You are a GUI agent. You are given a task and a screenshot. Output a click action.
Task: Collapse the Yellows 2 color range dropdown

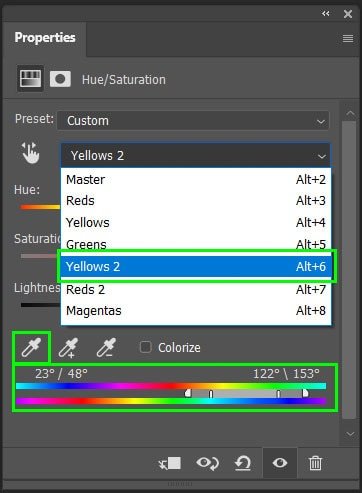(196, 155)
